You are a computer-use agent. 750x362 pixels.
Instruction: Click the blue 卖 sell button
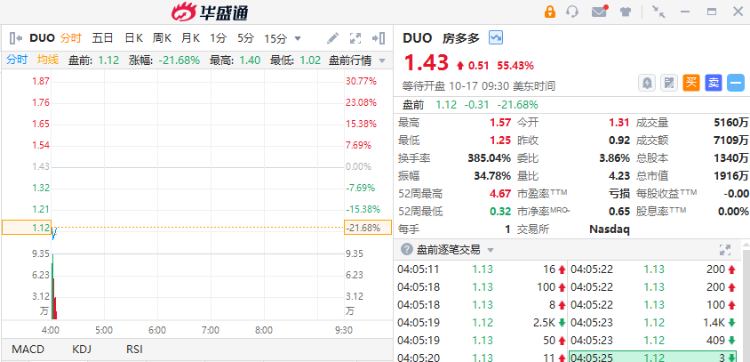click(713, 83)
